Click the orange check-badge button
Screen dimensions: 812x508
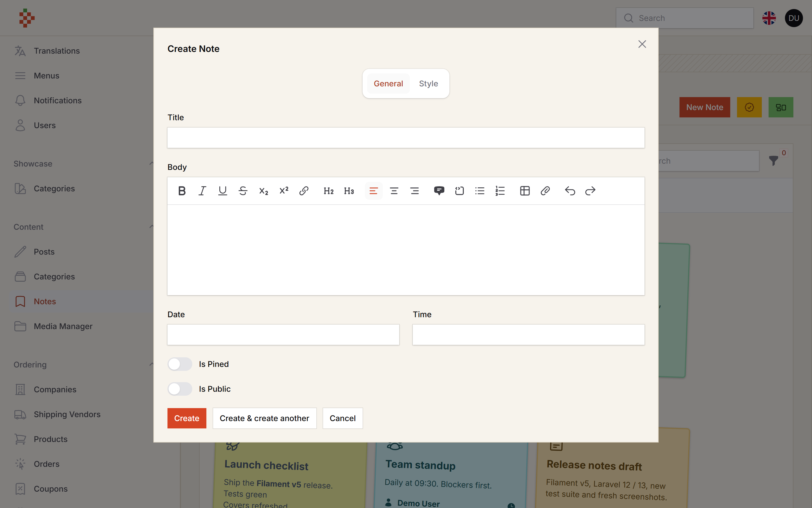pyautogui.click(x=749, y=107)
